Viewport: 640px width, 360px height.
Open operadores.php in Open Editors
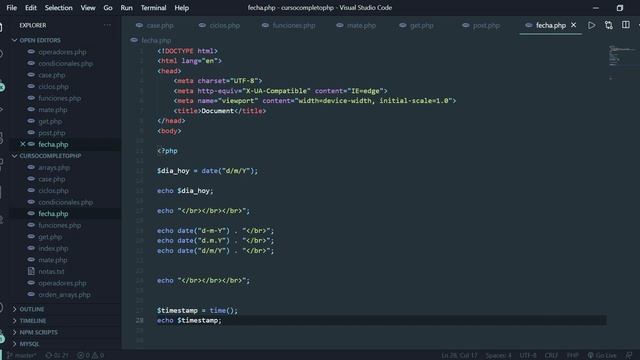(62, 52)
